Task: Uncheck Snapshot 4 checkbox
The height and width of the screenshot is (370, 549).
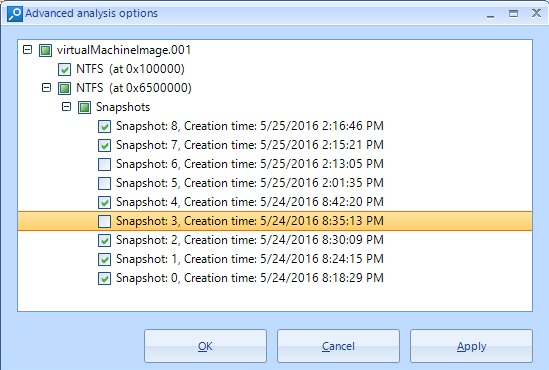Action: [x=104, y=202]
